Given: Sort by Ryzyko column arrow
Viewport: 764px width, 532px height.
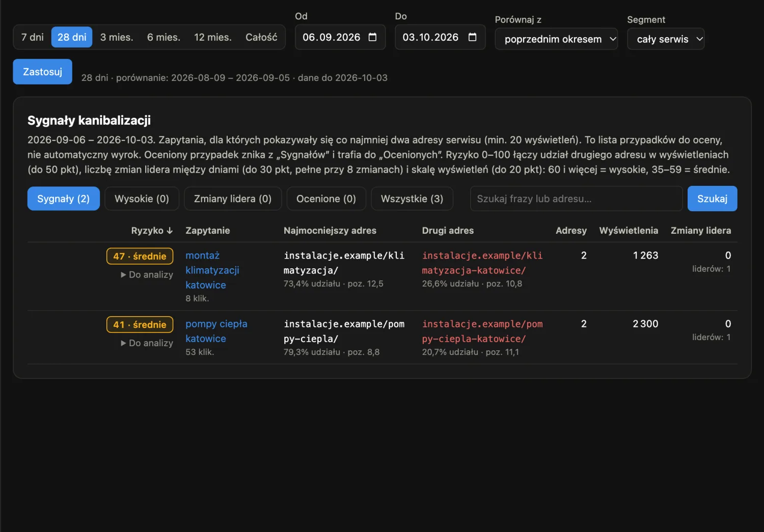Looking at the screenshot, I should tap(170, 231).
